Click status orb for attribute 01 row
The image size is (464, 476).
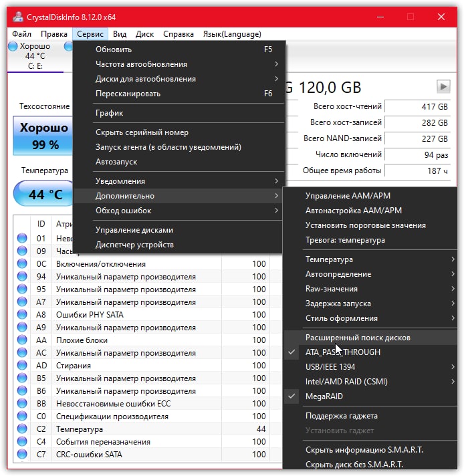(22, 238)
